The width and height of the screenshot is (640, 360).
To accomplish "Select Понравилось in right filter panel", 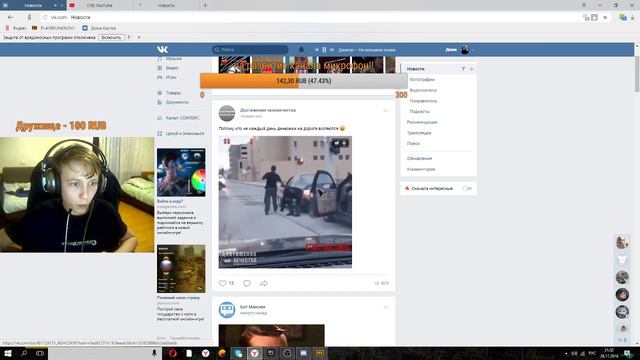I will click(x=423, y=101).
